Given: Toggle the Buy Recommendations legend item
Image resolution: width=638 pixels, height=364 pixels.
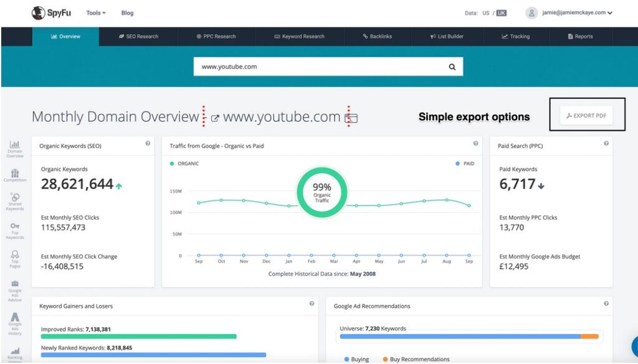Looking at the screenshot, I should click(416, 359).
